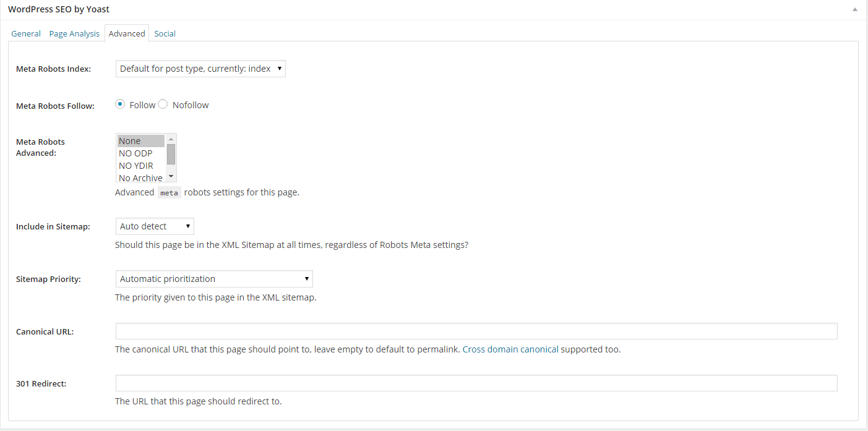Open the Page Analysis tab
868x431 pixels.
pyautogui.click(x=74, y=33)
